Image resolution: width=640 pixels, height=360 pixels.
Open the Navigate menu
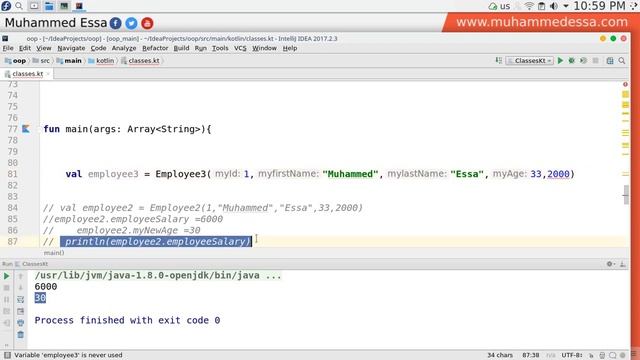click(x=71, y=48)
